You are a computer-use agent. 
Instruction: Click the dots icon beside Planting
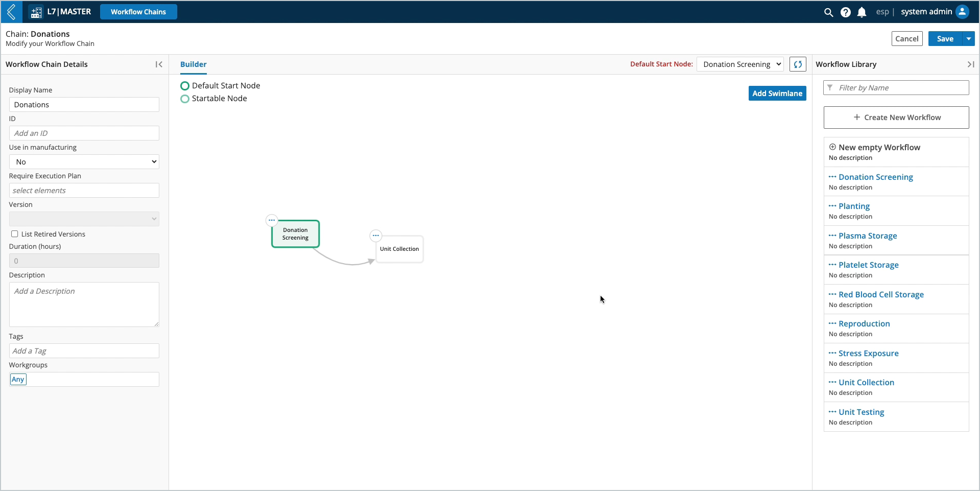(x=832, y=206)
